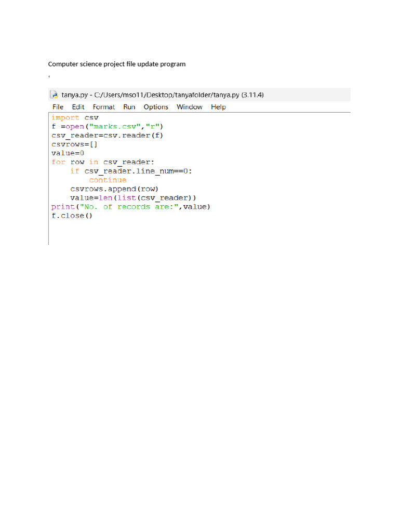
Task: Open the Options menu
Action: pos(156,107)
